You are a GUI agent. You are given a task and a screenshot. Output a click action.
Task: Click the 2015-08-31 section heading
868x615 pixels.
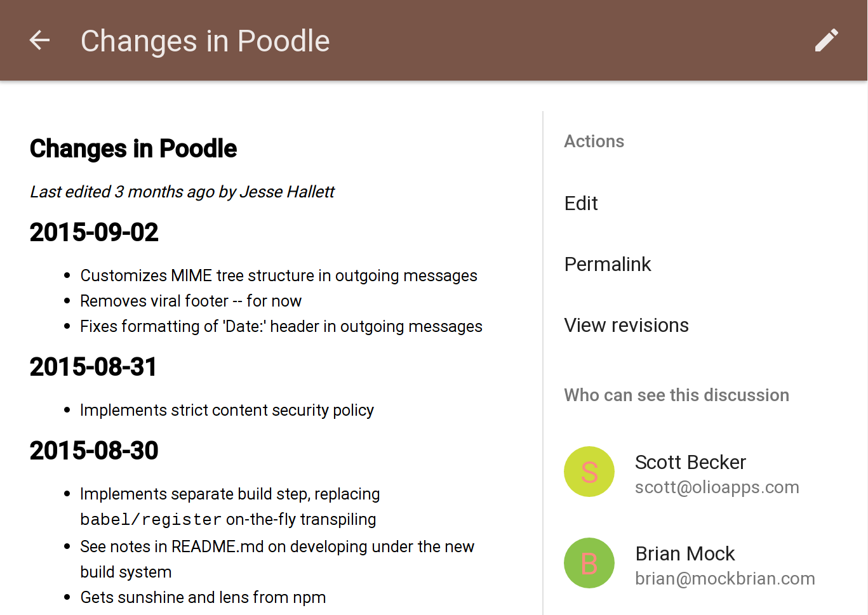(93, 367)
